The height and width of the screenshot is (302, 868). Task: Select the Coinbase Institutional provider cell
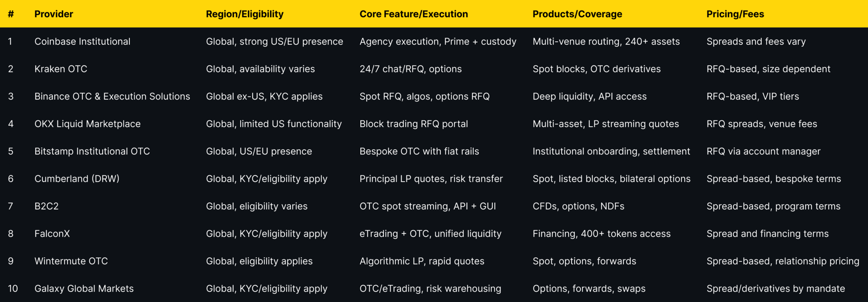(x=82, y=42)
